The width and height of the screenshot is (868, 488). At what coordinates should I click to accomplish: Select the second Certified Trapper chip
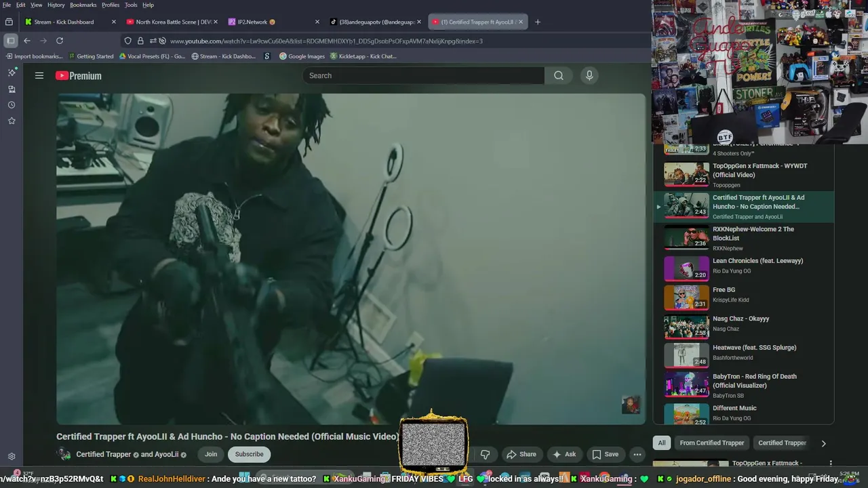[782, 443]
